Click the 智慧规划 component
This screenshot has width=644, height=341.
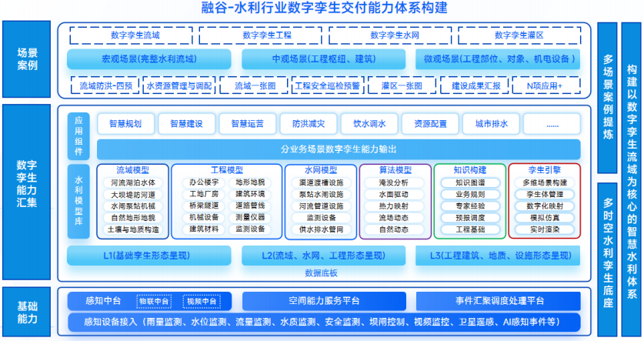pyautogui.click(x=125, y=124)
